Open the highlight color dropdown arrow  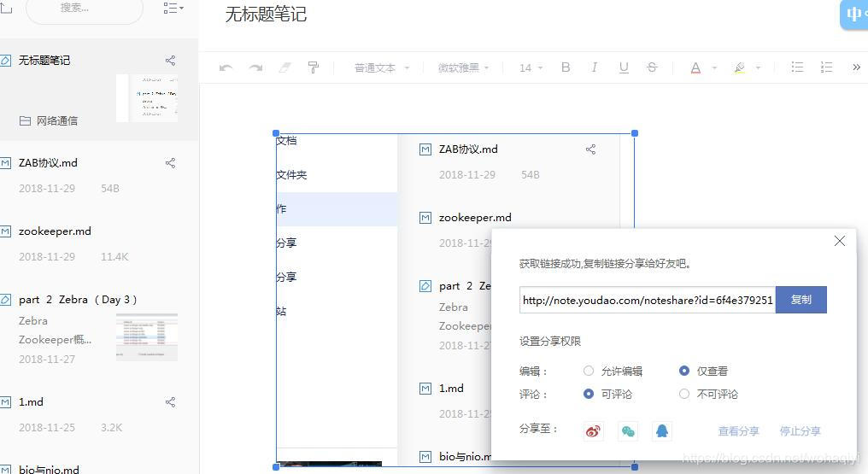758,68
